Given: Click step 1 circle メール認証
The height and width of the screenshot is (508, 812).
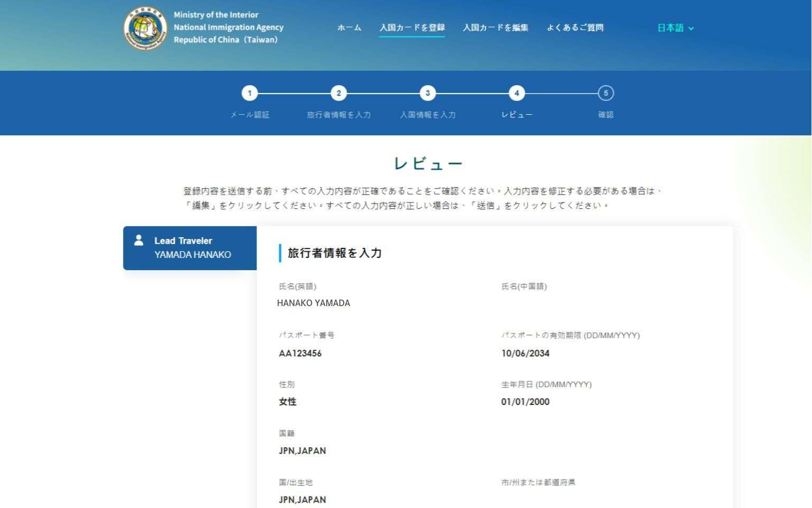Looking at the screenshot, I should point(250,94).
